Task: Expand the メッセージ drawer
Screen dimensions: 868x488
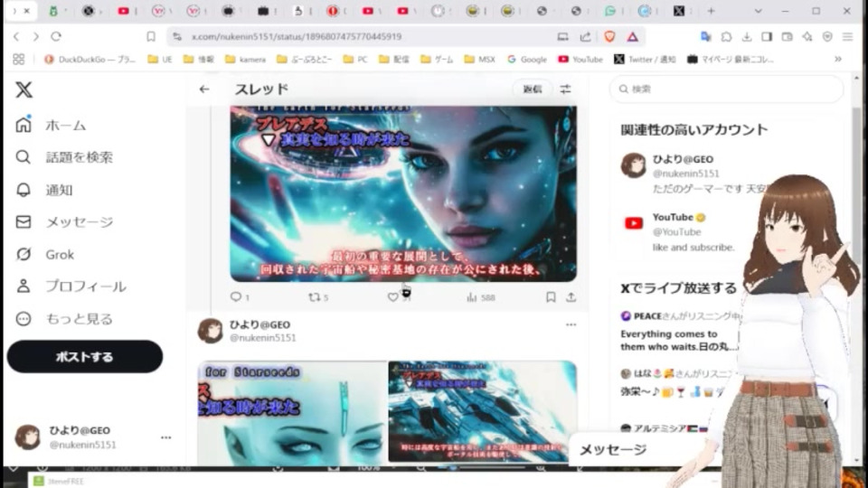Action: pos(613,449)
